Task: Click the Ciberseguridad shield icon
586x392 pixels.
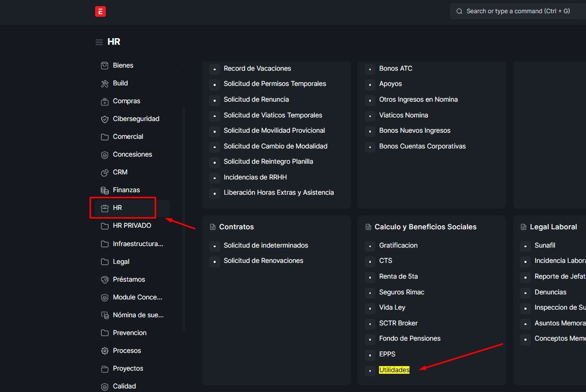Action: [x=105, y=119]
